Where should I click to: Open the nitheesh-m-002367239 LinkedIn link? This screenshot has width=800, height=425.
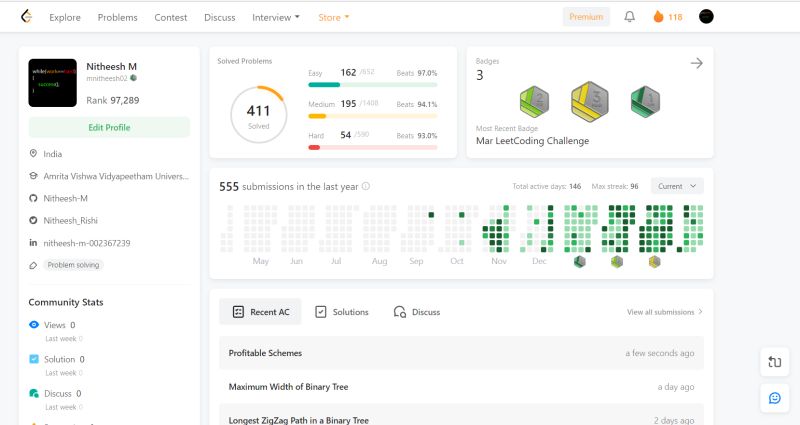[87, 243]
